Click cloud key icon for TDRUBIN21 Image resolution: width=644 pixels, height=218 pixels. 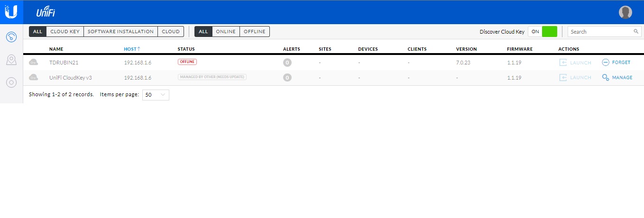pos(33,62)
